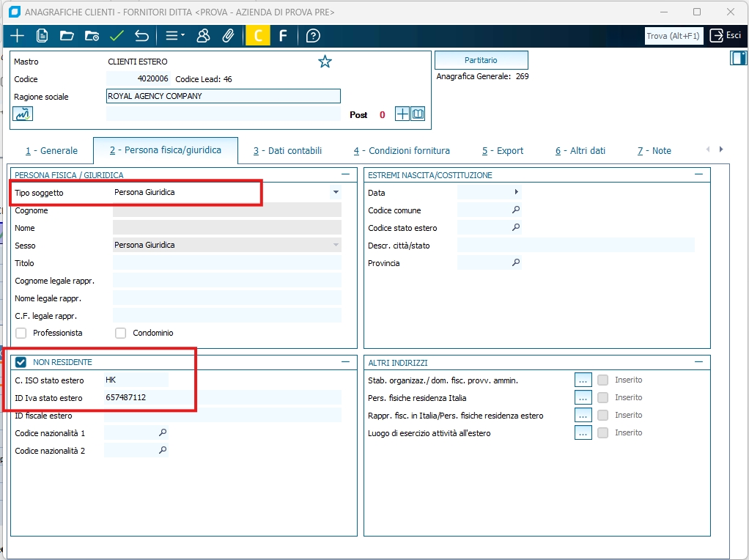The height and width of the screenshot is (560, 749).
Task: Switch to the 3 - Dati contabili tab
Action: 287,150
